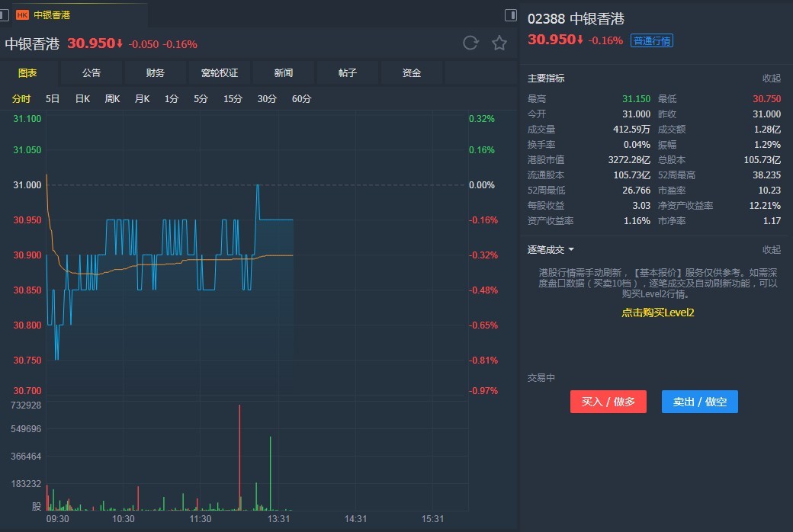Collapse the 逐笔成交 section with 收起
This screenshot has height=532, width=793.
tap(771, 250)
